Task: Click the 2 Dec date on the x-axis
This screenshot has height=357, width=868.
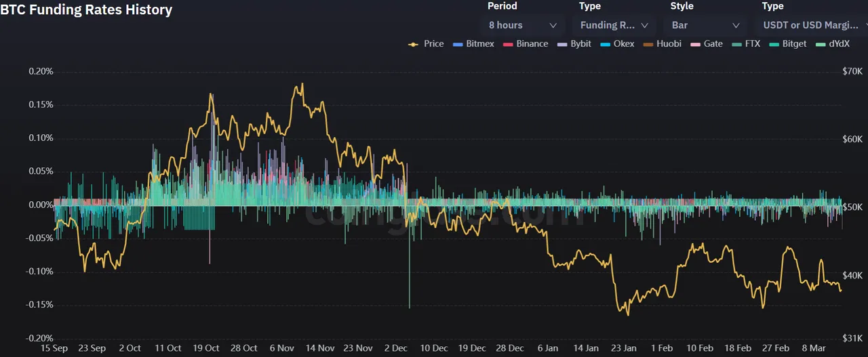Action: 396,348
